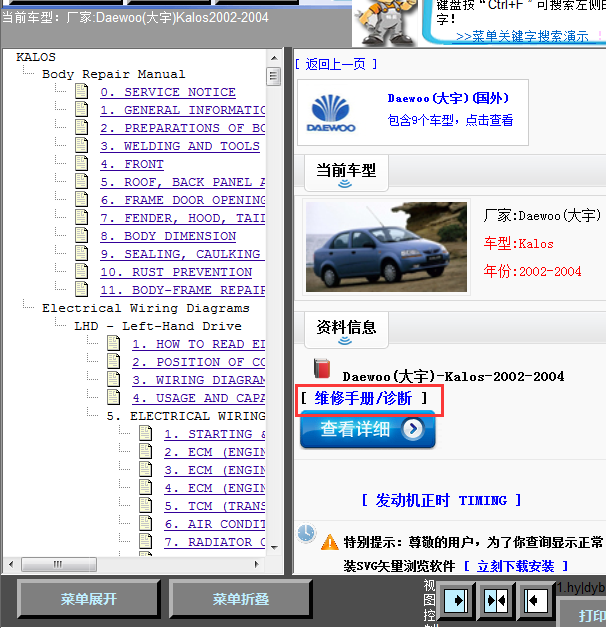Click page icon beside 5. TCM
This screenshot has width=606, height=628.
[x=146, y=506]
